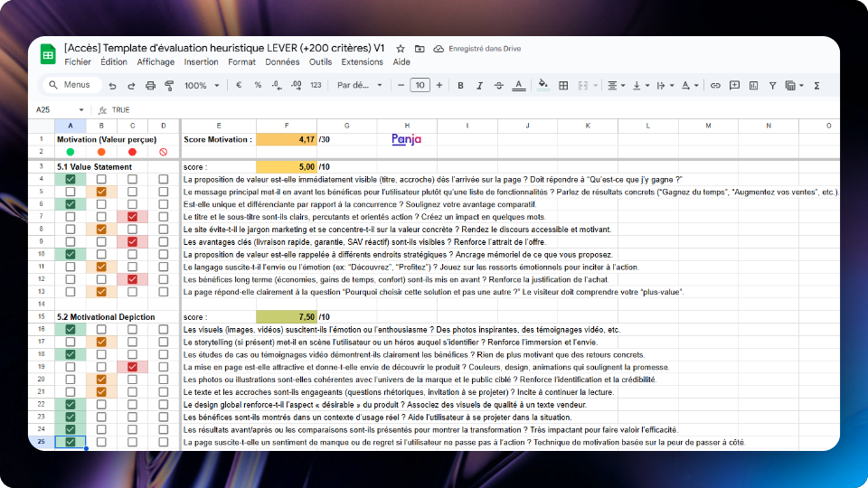Open filter views dropdown
The width and height of the screenshot is (868, 488).
tap(794, 86)
